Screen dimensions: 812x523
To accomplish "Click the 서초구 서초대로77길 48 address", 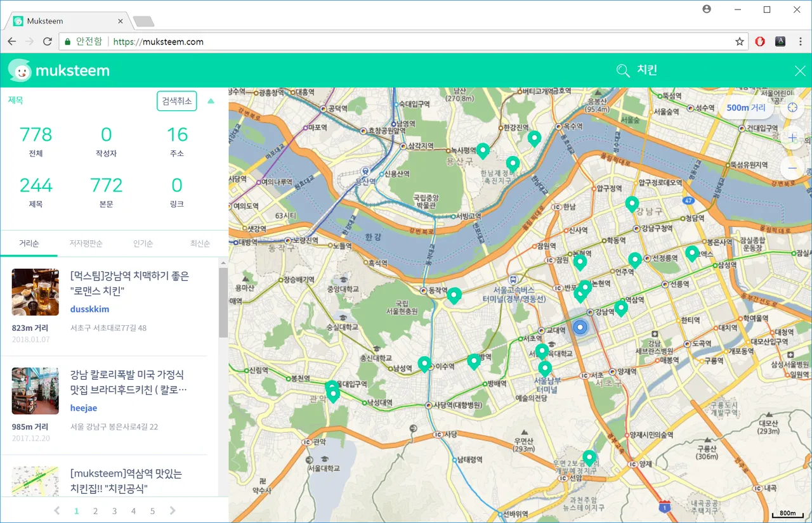I will (x=108, y=328).
